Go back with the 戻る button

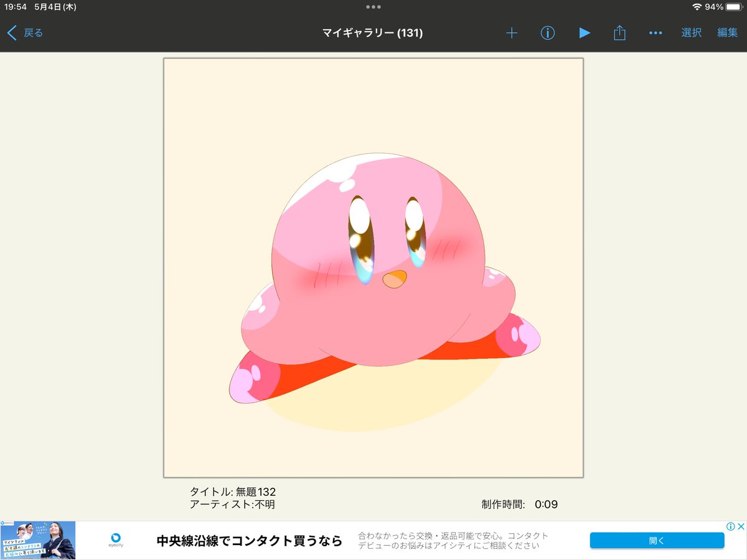pos(25,33)
